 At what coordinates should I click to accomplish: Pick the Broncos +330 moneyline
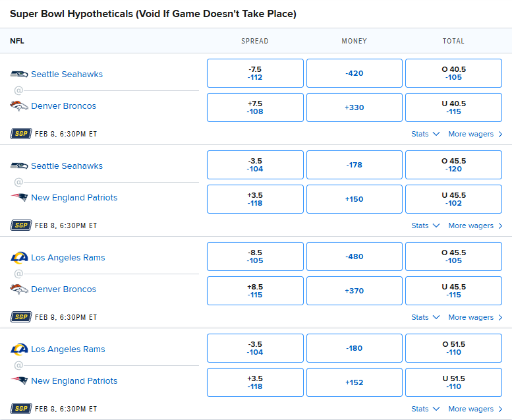pos(354,107)
